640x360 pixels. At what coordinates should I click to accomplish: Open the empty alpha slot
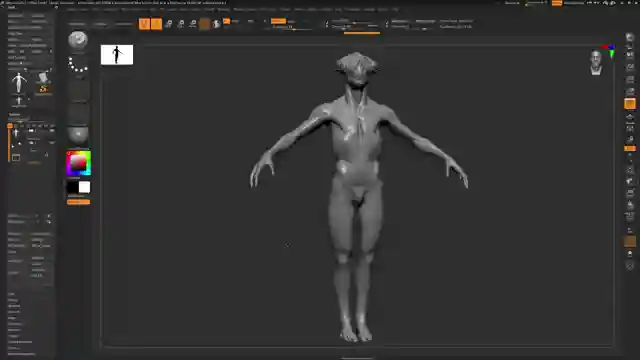click(78, 91)
